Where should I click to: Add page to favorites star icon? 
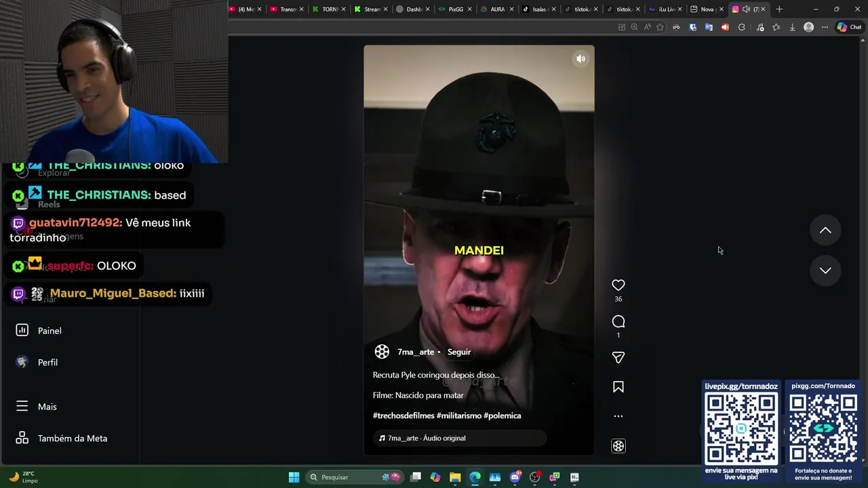(660, 27)
